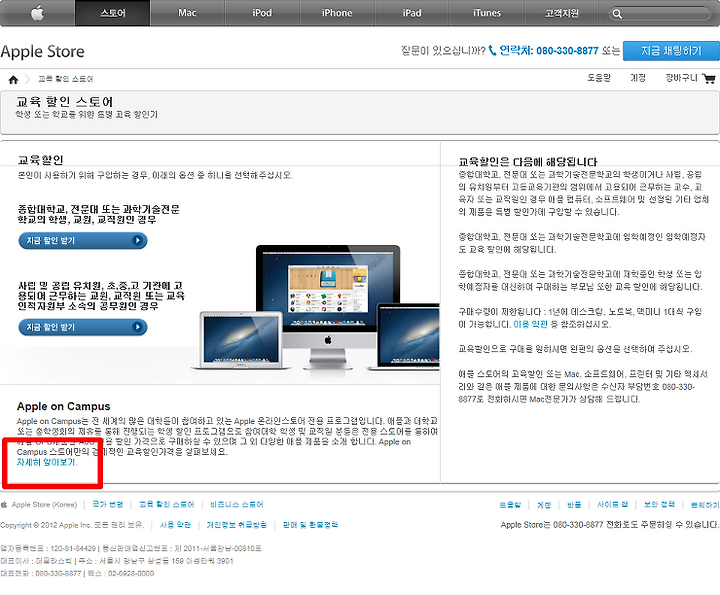Open the iPad tab

pyautogui.click(x=412, y=13)
